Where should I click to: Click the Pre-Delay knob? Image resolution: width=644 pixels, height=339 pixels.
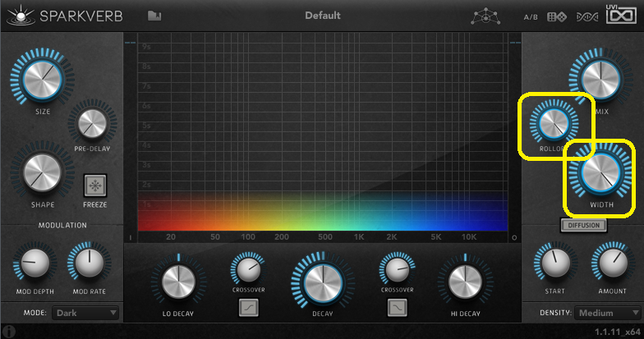point(91,124)
